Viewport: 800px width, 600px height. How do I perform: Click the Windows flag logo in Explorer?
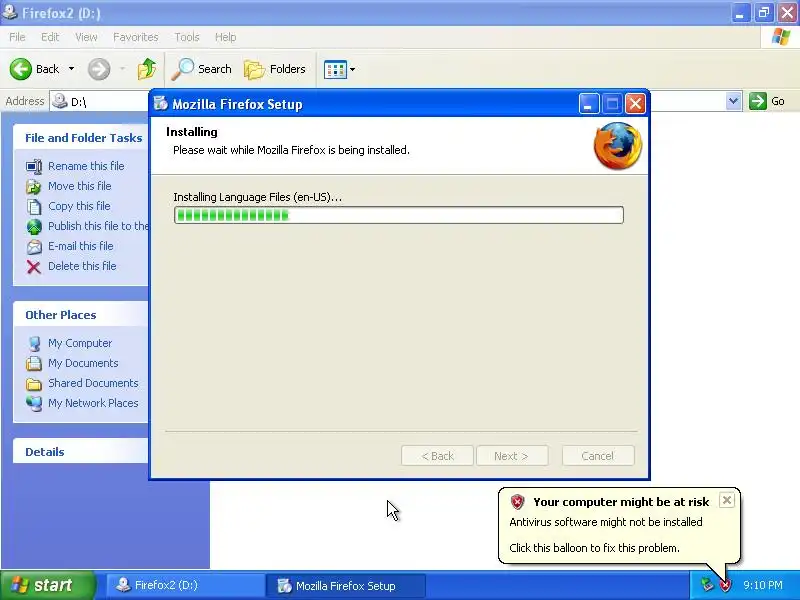pos(781,37)
